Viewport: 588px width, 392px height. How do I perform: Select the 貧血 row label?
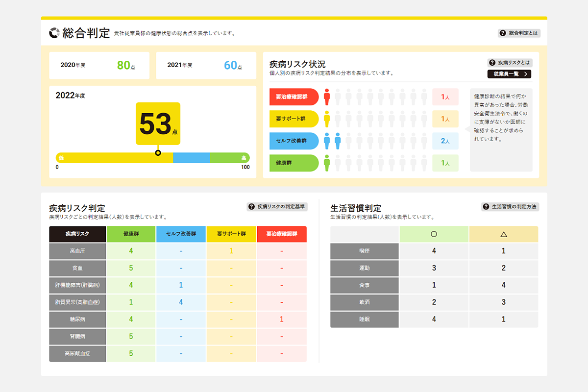click(78, 269)
